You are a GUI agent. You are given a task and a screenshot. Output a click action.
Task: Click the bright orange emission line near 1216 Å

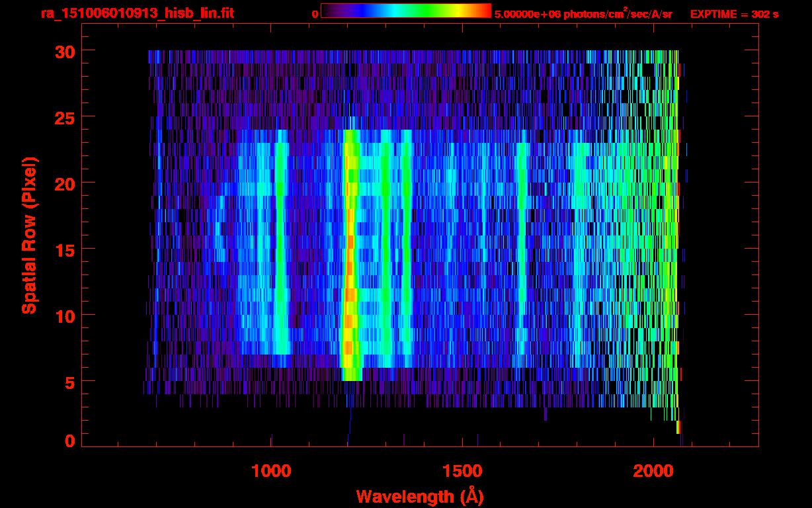[x=350, y=265]
